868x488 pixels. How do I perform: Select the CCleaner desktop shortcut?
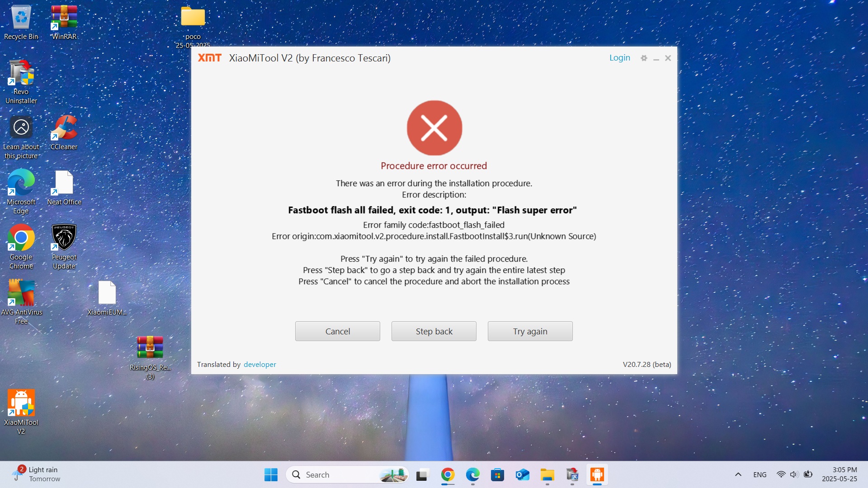coord(64,133)
